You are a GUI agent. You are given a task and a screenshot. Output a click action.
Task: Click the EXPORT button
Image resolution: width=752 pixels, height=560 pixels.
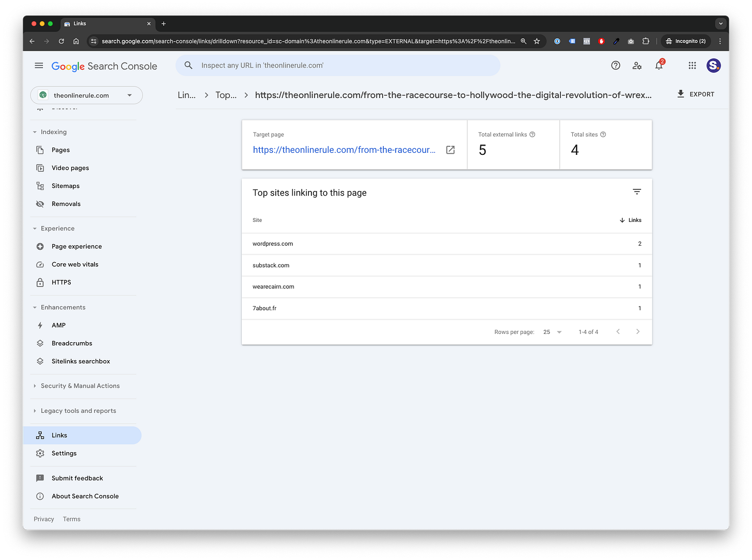pyautogui.click(x=696, y=94)
